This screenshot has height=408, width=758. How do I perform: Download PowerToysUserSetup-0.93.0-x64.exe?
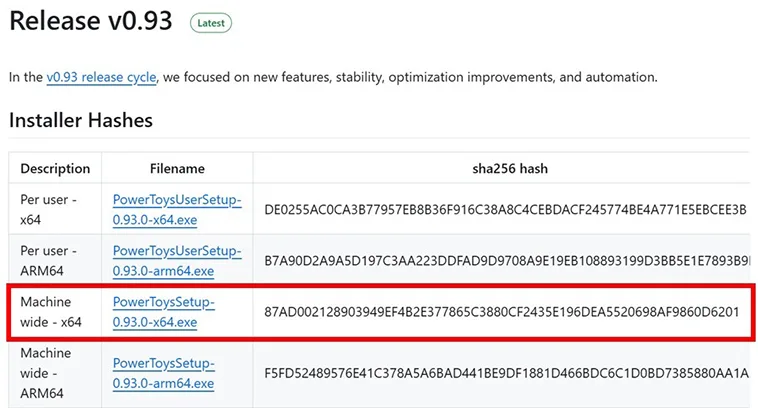[x=177, y=209]
